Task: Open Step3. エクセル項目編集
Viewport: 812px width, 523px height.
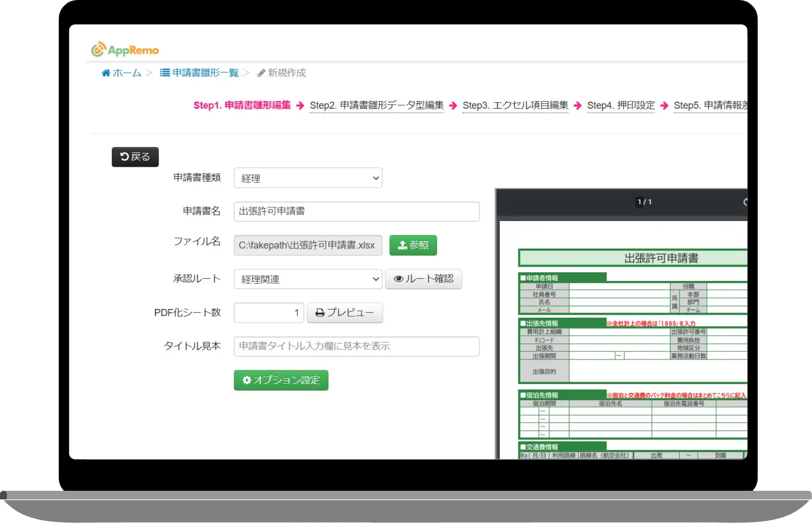Action: click(515, 105)
